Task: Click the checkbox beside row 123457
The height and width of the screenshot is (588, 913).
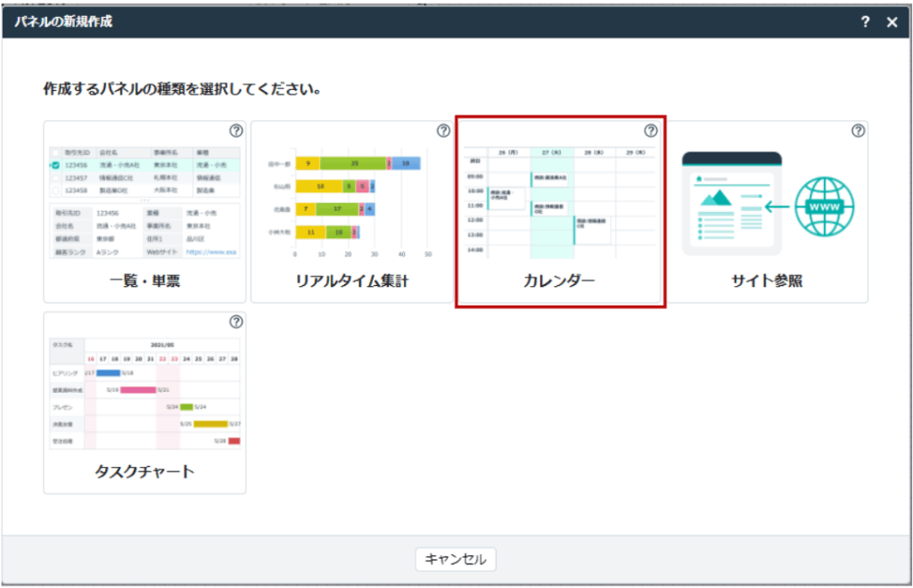Action: pos(56,178)
